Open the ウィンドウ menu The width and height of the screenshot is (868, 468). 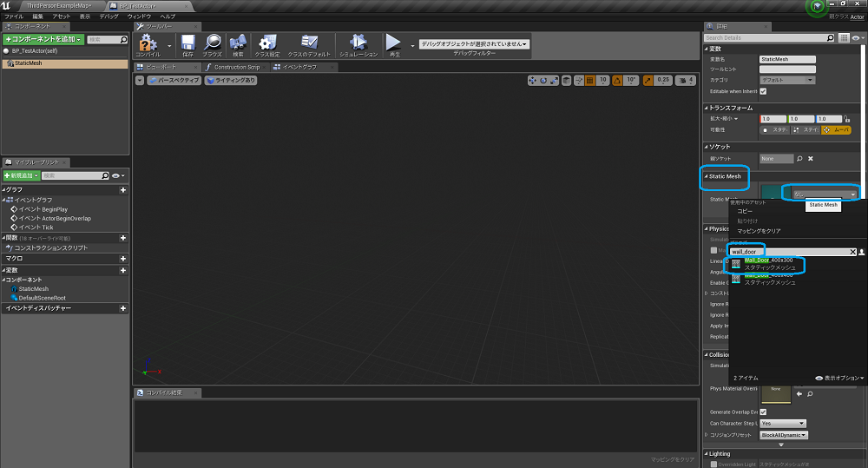coord(139,16)
